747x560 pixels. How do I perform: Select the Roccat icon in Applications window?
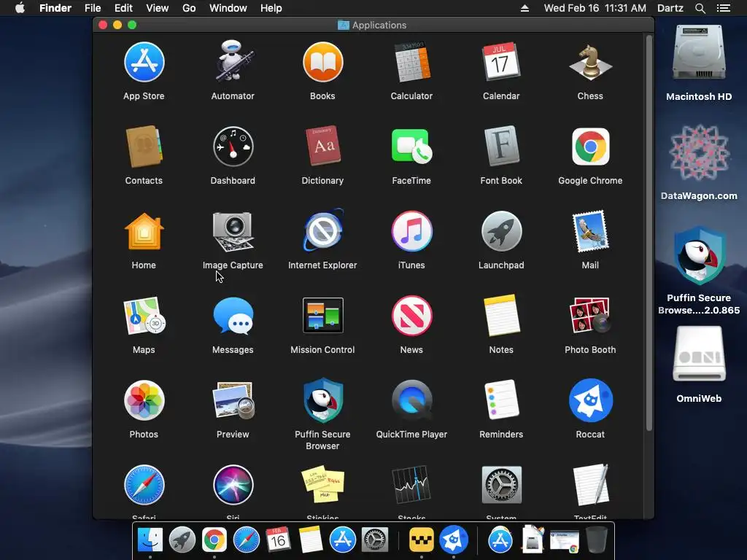pyautogui.click(x=590, y=400)
